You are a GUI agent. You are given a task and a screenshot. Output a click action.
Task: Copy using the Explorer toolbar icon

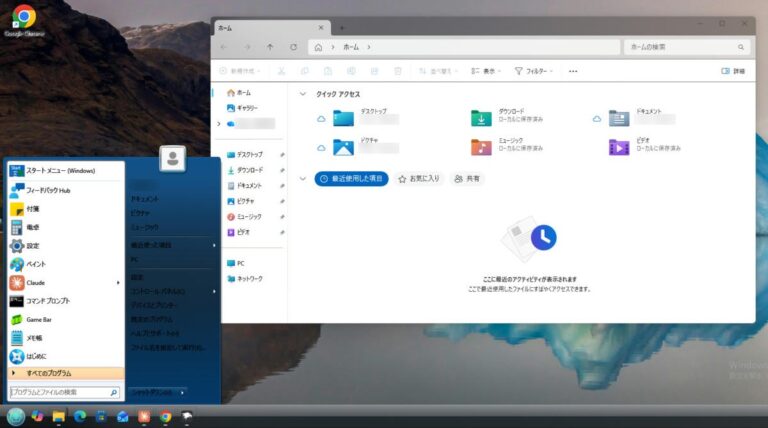[x=305, y=71]
